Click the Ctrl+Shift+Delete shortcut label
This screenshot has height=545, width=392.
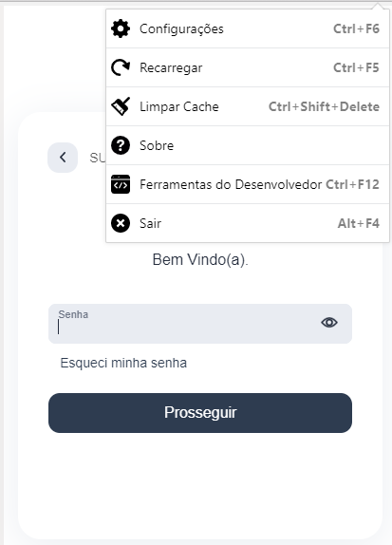click(324, 106)
